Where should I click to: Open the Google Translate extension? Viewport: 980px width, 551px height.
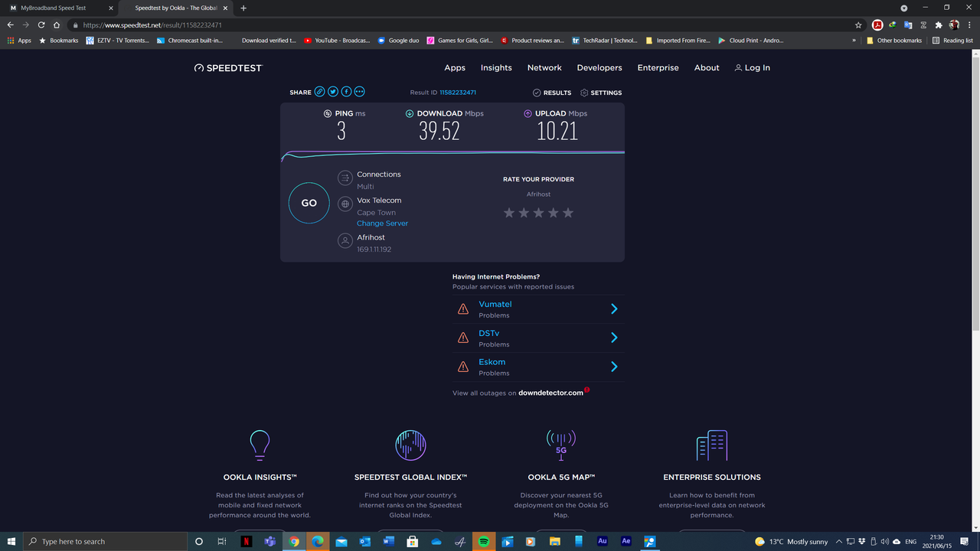(x=908, y=24)
